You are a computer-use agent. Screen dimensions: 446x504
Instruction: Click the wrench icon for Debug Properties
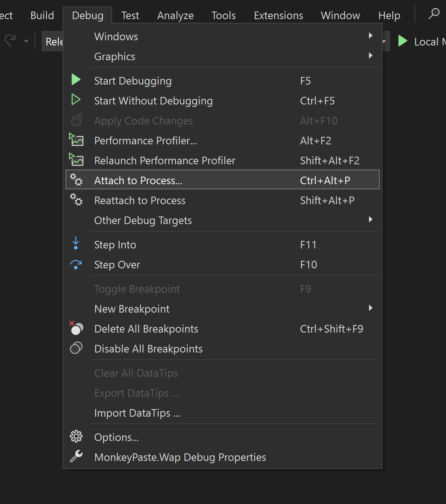[x=76, y=456]
